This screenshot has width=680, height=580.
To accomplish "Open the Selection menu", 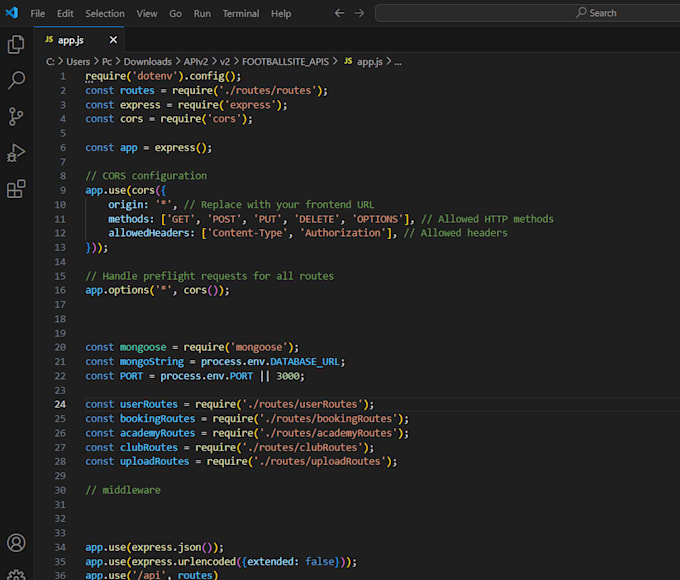I will tap(105, 14).
